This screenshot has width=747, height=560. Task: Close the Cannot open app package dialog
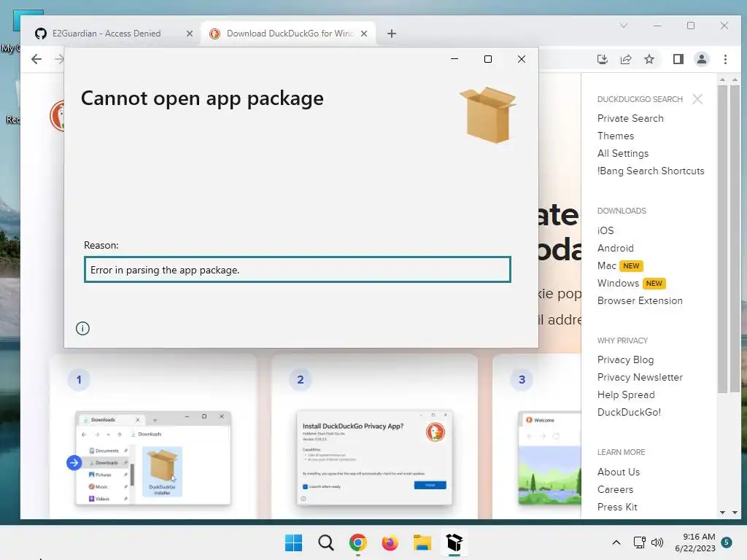(522, 59)
